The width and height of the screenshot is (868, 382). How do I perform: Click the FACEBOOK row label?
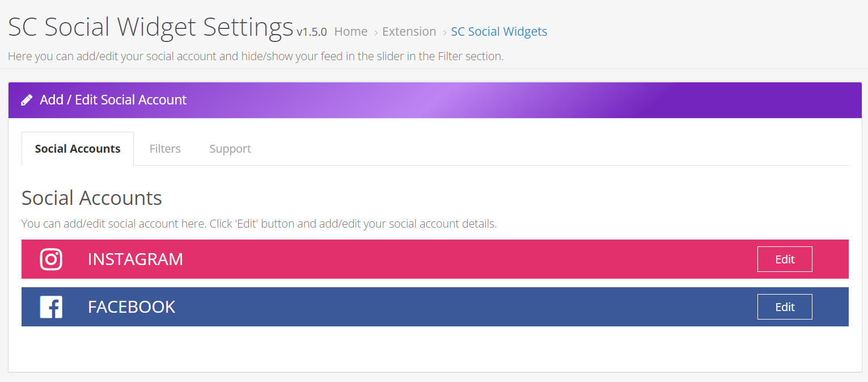(x=132, y=307)
